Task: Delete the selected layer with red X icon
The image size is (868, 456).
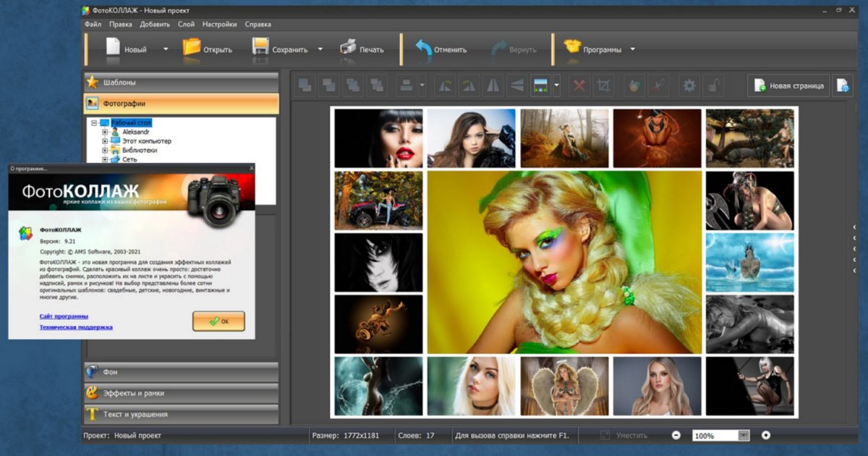Action: tap(579, 85)
